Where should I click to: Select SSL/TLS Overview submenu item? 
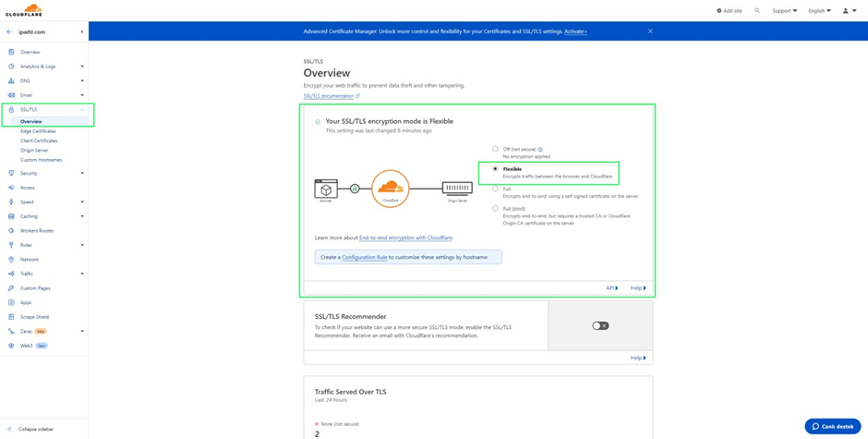point(31,121)
